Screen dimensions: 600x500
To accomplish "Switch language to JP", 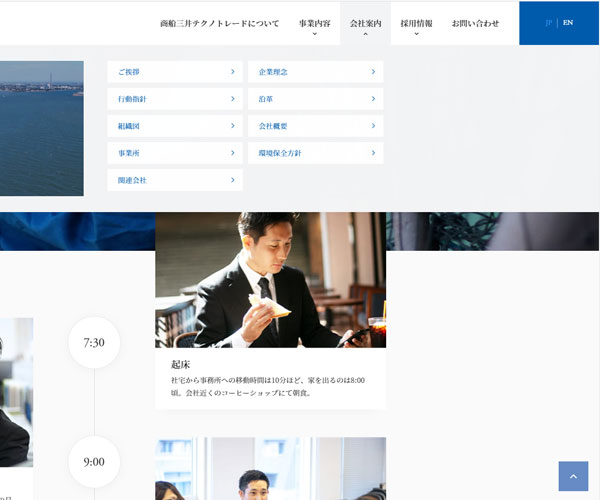I will (548, 23).
